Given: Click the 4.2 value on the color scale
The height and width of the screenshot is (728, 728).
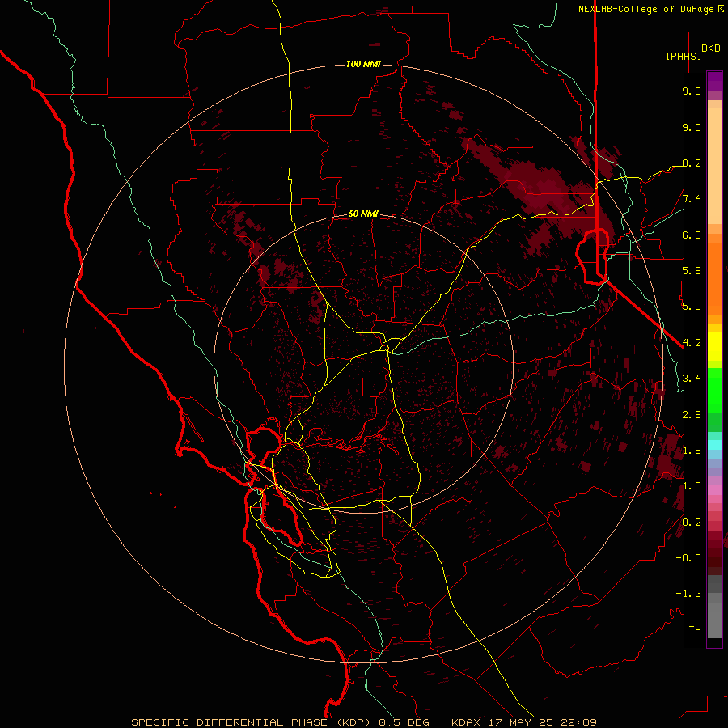Looking at the screenshot, I should pos(692,343).
